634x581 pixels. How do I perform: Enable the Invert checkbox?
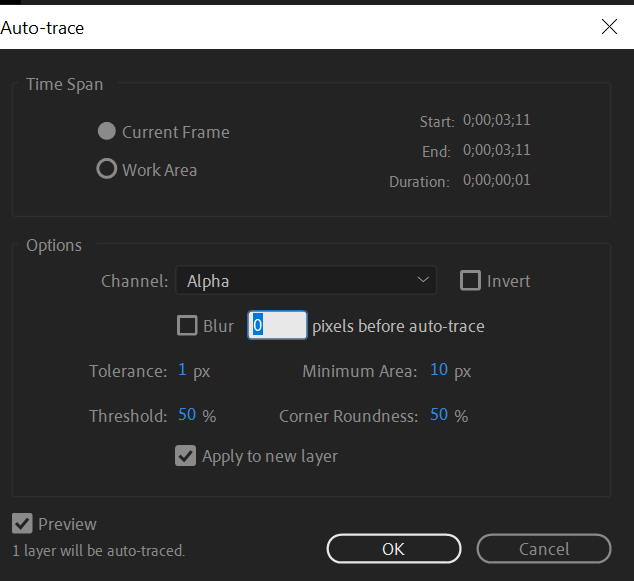pos(470,280)
